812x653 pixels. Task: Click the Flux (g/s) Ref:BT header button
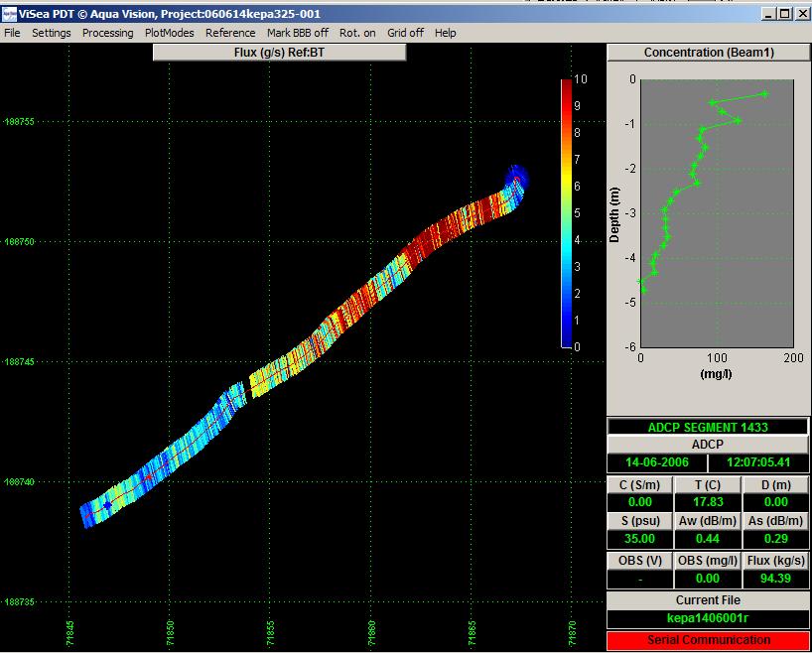pos(279,53)
